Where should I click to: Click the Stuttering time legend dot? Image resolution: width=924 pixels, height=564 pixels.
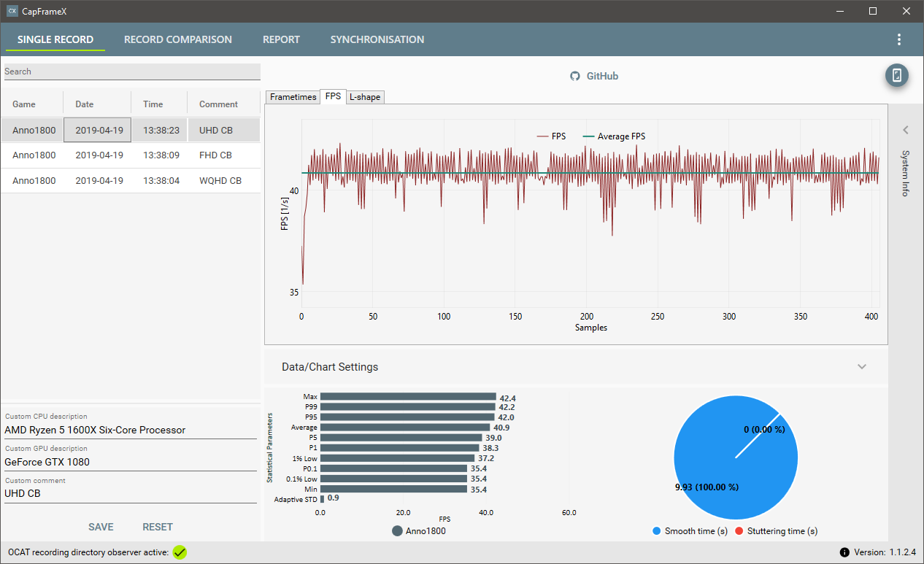(x=739, y=531)
